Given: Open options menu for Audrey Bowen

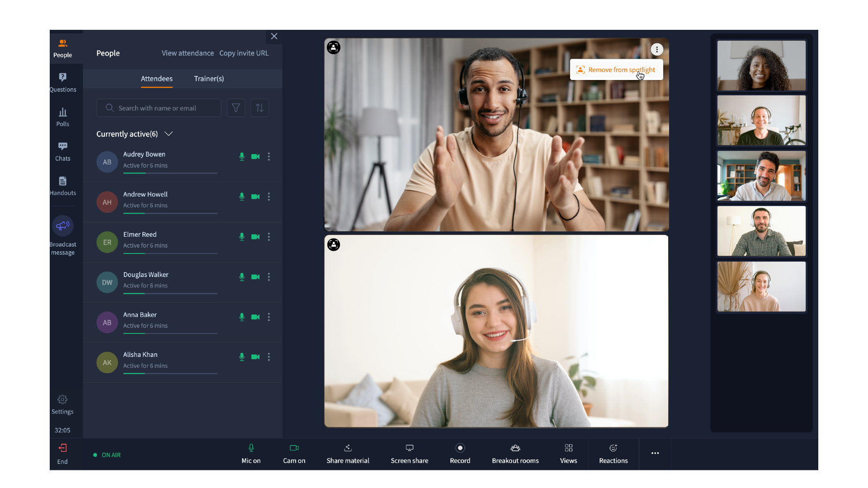Looking at the screenshot, I should [x=269, y=157].
